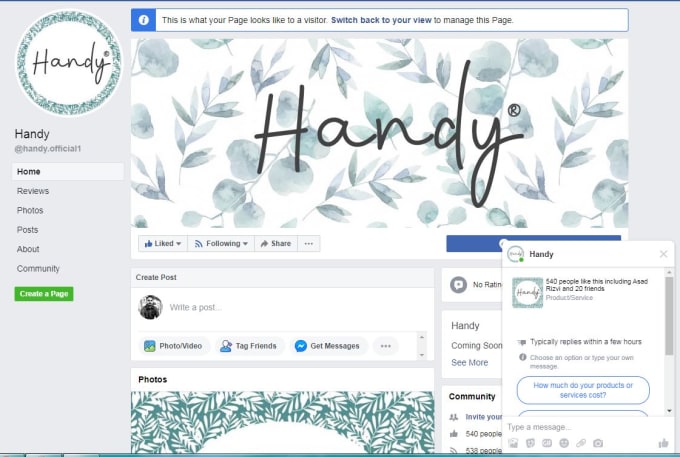This screenshot has height=457, width=680.
Task: Open the three-dot menu beside Share
Action: pos(309,244)
